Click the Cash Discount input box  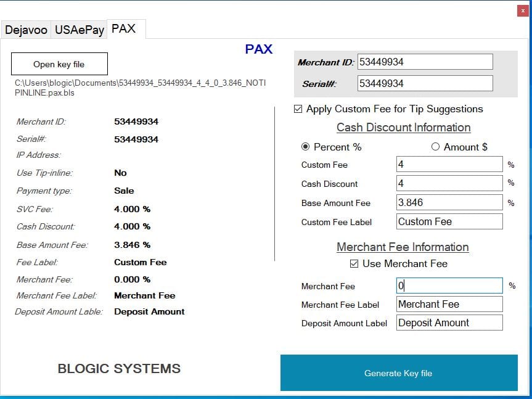[449, 184]
